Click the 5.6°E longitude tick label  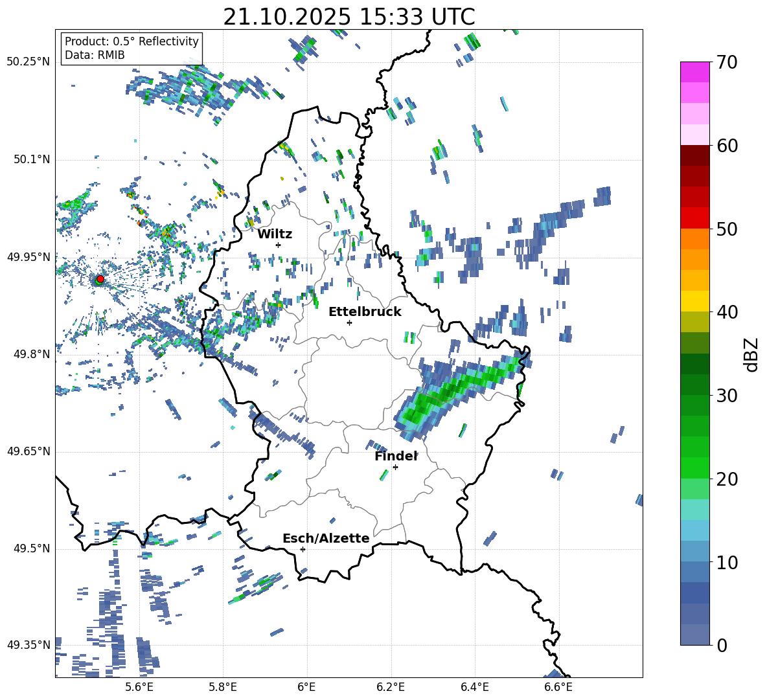(x=139, y=687)
